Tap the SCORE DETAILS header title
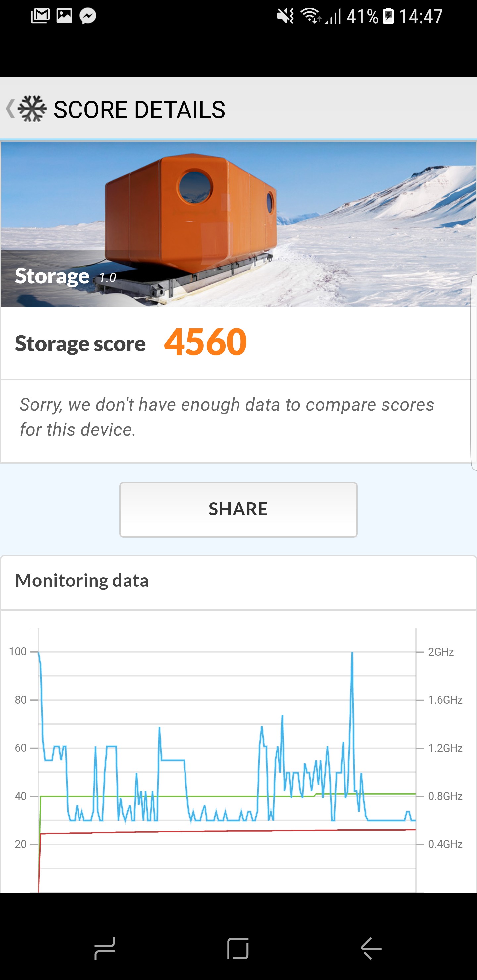Image resolution: width=477 pixels, height=980 pixels. (x=139, y=110)
